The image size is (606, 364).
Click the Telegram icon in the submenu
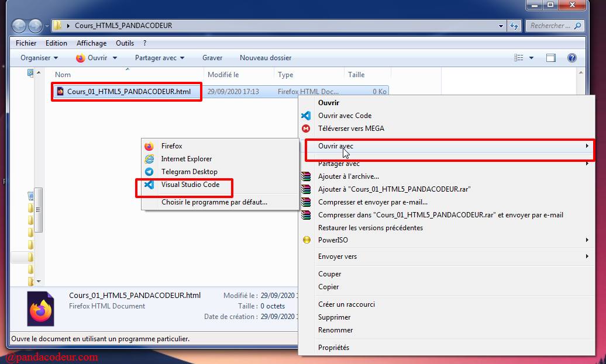tap(149, 172)
